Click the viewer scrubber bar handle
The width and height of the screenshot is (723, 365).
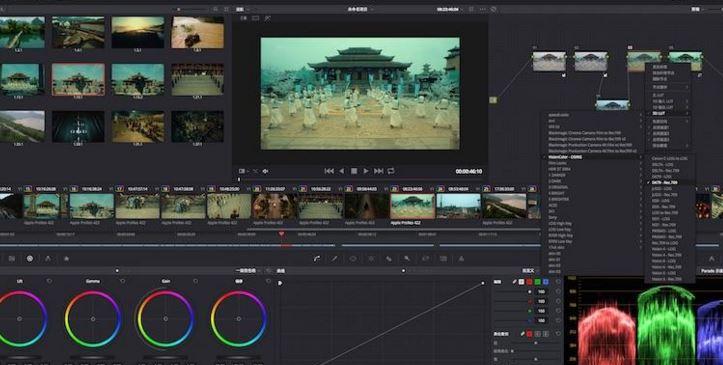(x=239, y=180)
